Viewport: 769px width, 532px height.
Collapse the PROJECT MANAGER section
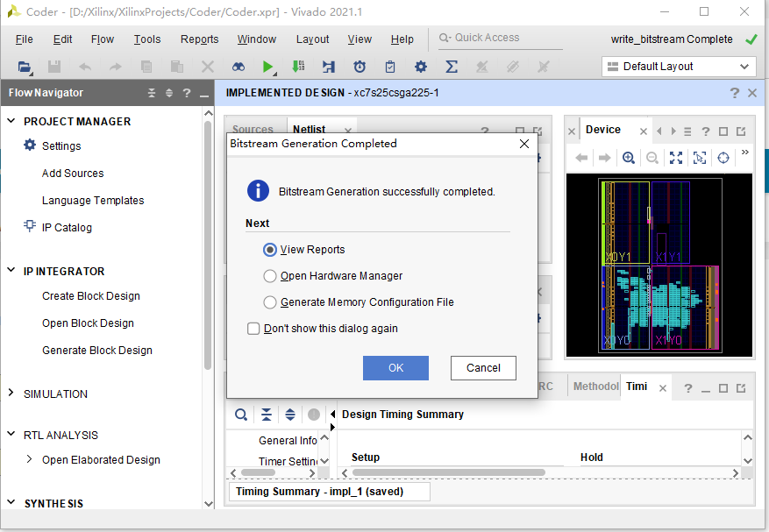[11, 121]
